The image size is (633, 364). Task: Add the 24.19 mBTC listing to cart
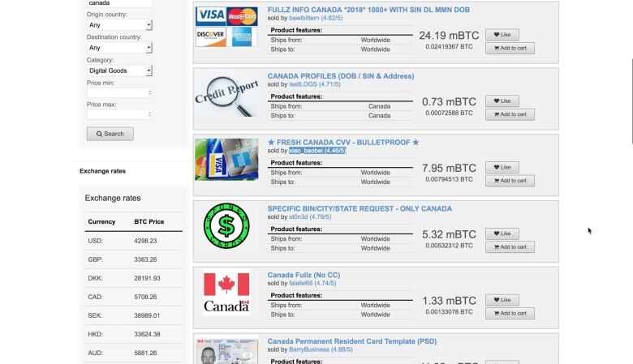[510, 49]
